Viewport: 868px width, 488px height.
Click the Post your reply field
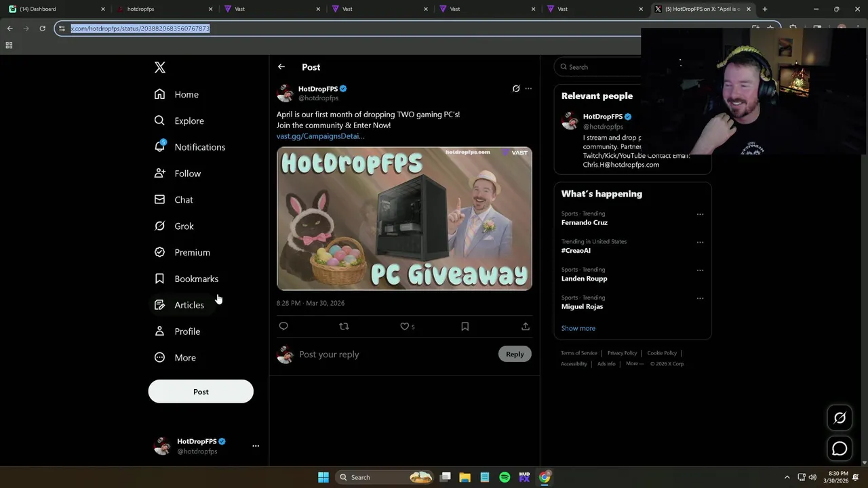coord(397,354)
